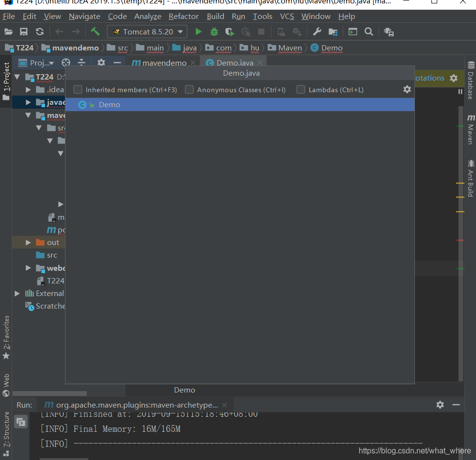The width and height of the screenshot is (476, 460).
Task: Open the Web side tool tab
Action: [6, 385]
